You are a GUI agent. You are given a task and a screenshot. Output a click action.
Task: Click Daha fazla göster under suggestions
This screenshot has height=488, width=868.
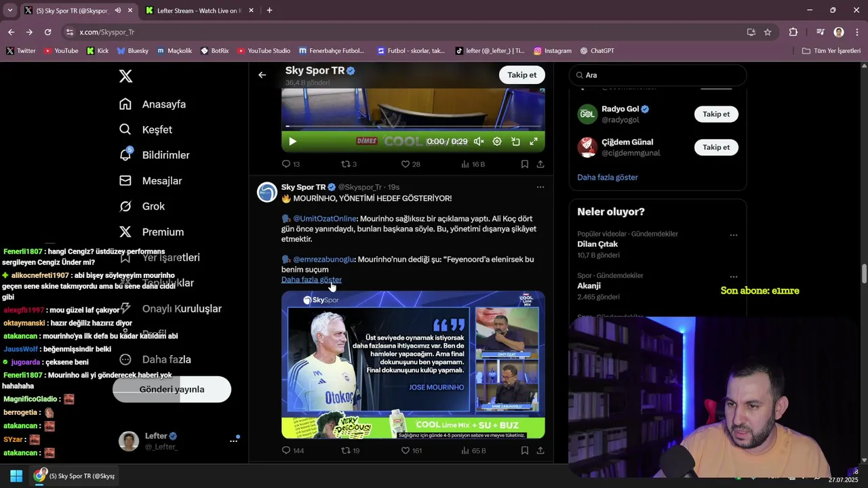point(608,177)
